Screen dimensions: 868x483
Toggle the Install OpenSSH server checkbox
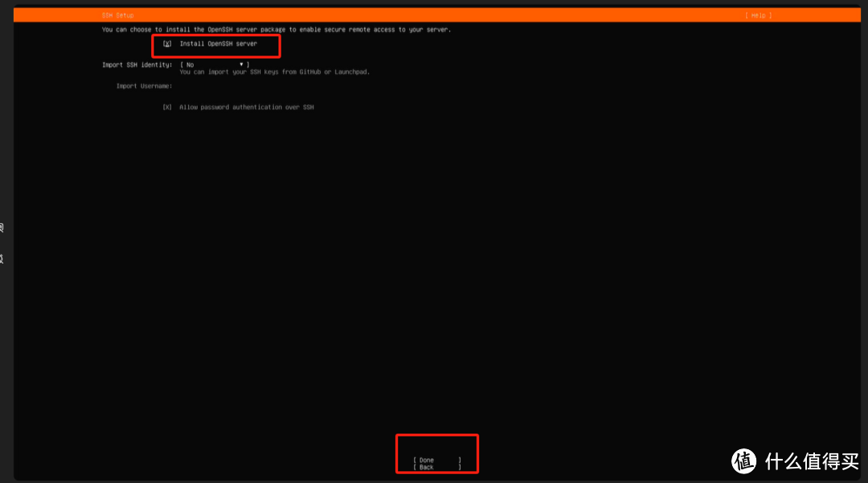coord(167,43)
